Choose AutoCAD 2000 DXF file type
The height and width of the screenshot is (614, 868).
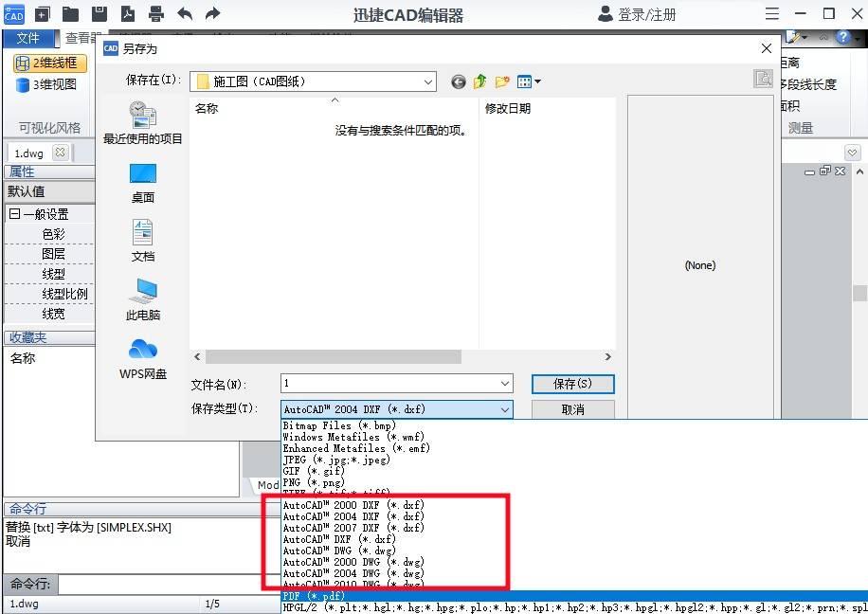[353, 505]
